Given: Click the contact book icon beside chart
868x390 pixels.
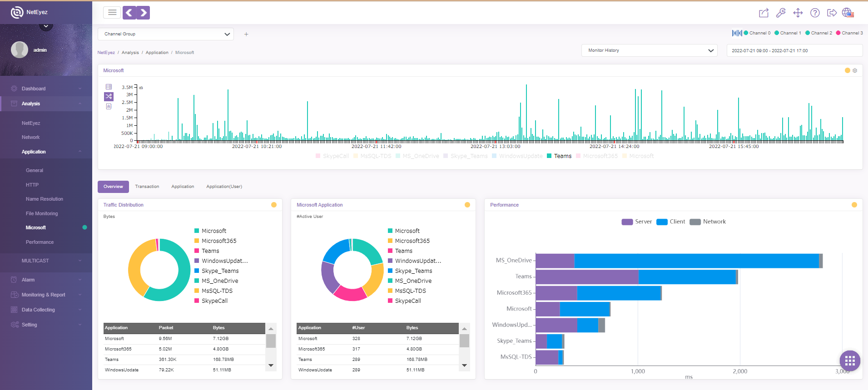Looking at the screenshot, I should [x=109, y=106].
